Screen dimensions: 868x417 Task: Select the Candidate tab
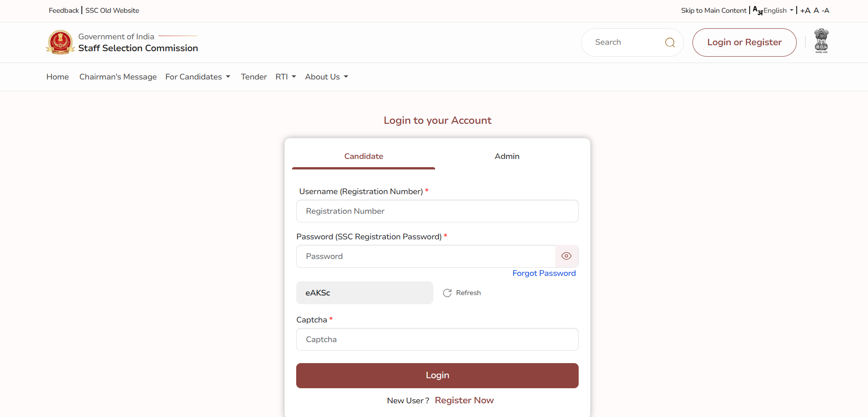(363, 156)
